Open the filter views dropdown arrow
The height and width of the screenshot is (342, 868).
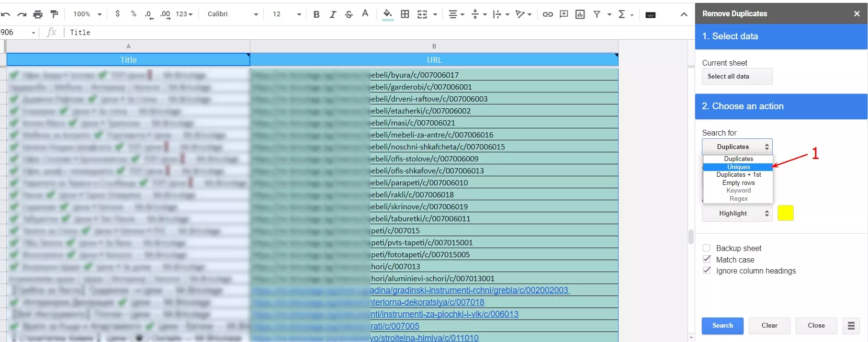(x=609, y=14)
